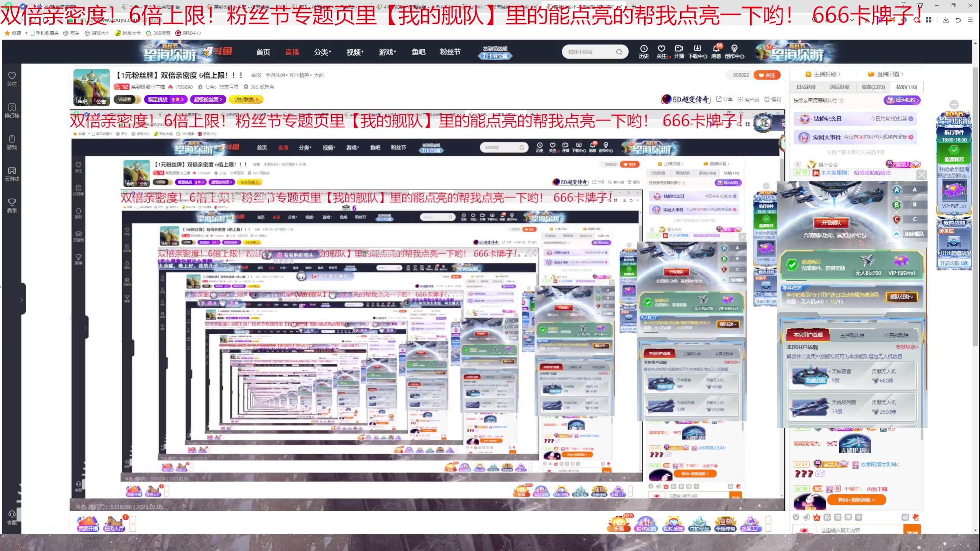Click the 客户端 client download icon
The height and width of the screenshot is (551, 980).
point(748,99)
